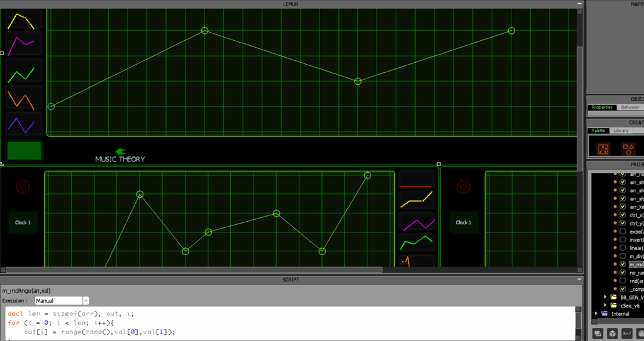Expand the Internal folder

coord(596,313)
